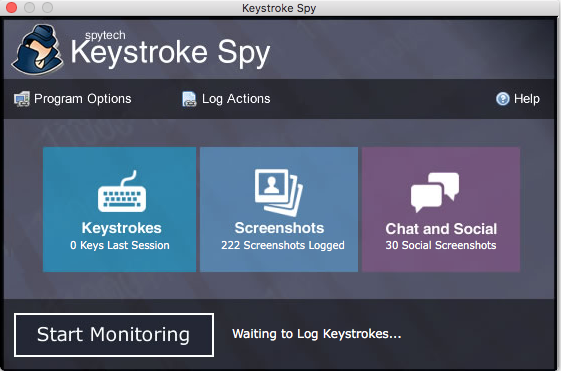Select "0 Keys Last Session" text
The height and width of the screenshot is (371, 561).
coord(120,245)
